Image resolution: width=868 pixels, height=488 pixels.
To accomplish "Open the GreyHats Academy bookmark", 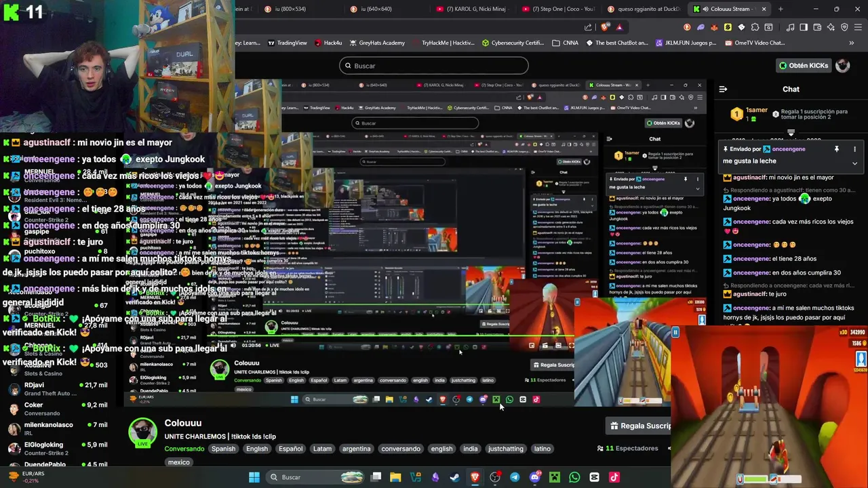I will (x=376, y=43).
